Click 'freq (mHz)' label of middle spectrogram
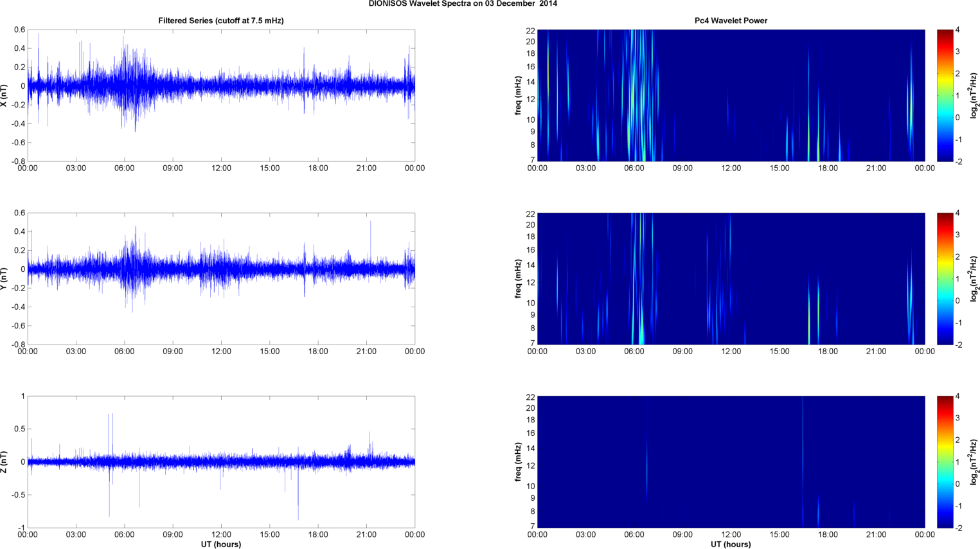The width and height of the screenshot is (980, 549). [x=518, y=278]
